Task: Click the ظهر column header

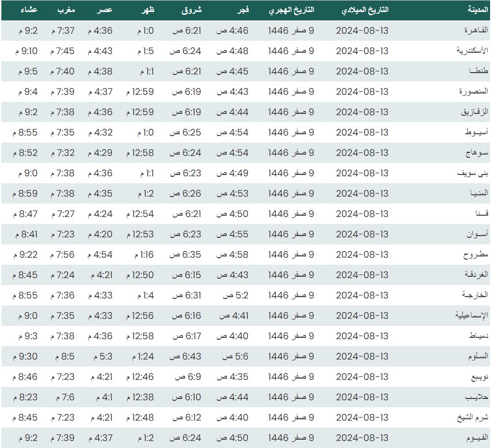Action: (146, 10)
